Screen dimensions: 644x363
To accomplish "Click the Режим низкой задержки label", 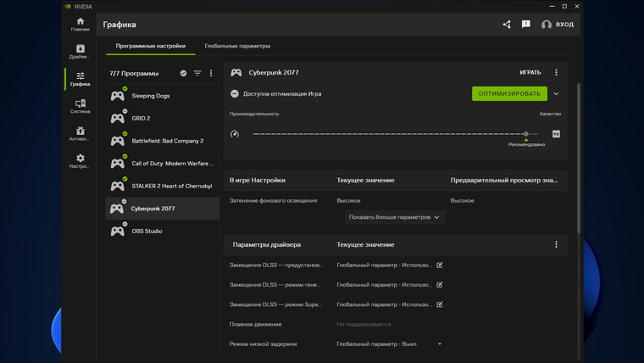I will tap(263, 344).
